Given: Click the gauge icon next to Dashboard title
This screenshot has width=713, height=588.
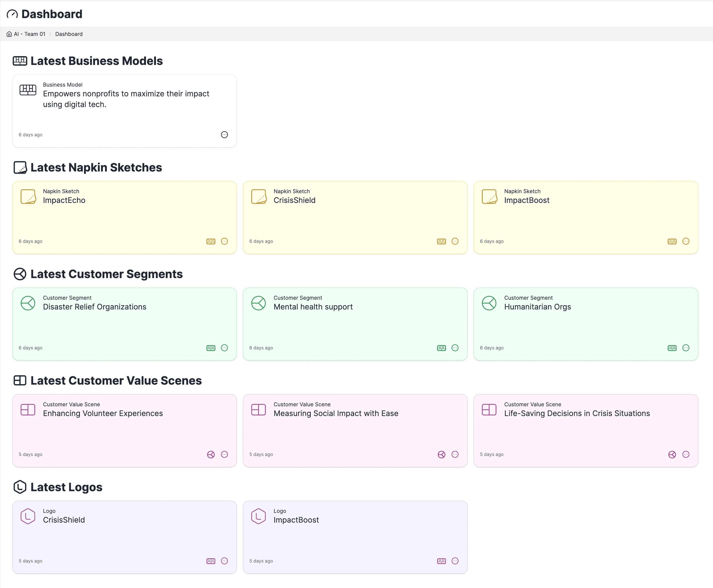Looking at the screenshot, I should coord(12,14).
